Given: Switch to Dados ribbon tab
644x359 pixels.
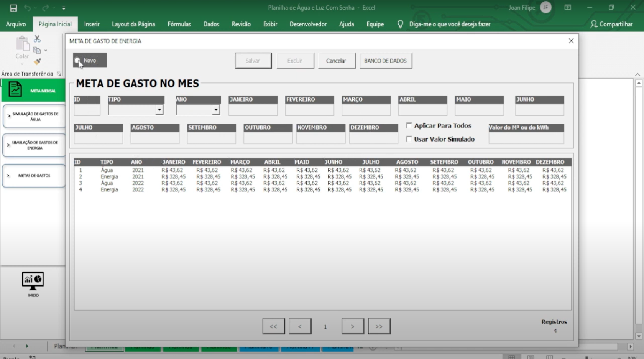Looking at the screenshot, I should [x=211, y=24].
